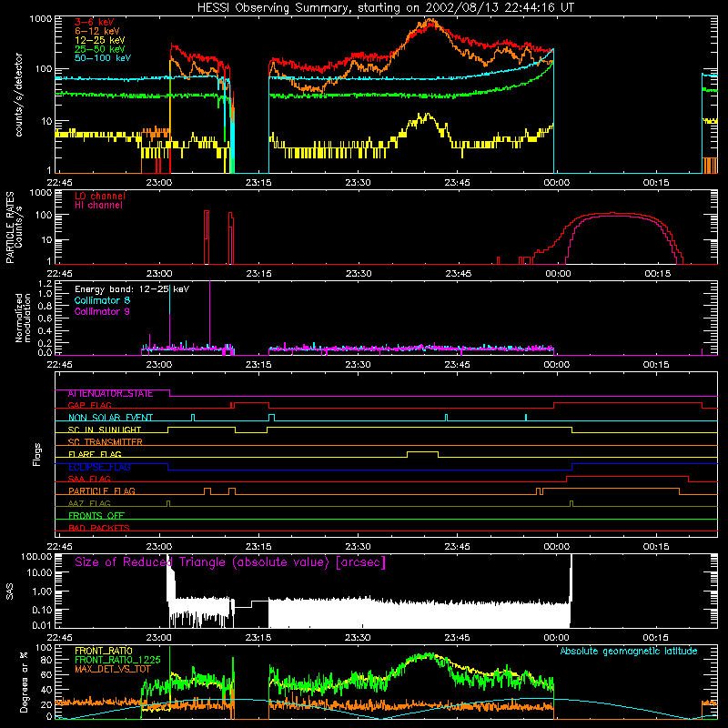Select the 50-100 keV legend label

pos(103,58)
